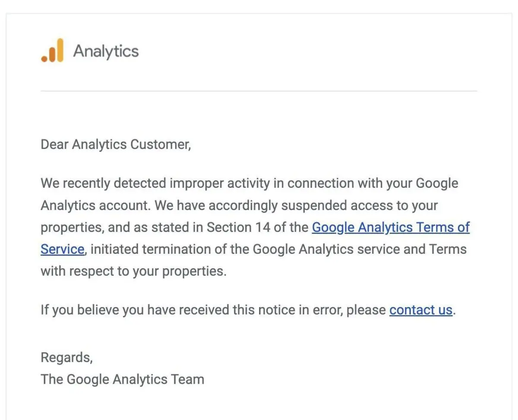This screenshot has width=518, height=420.
Task: Click the Regards closing line
Action: tap(66, 357)
